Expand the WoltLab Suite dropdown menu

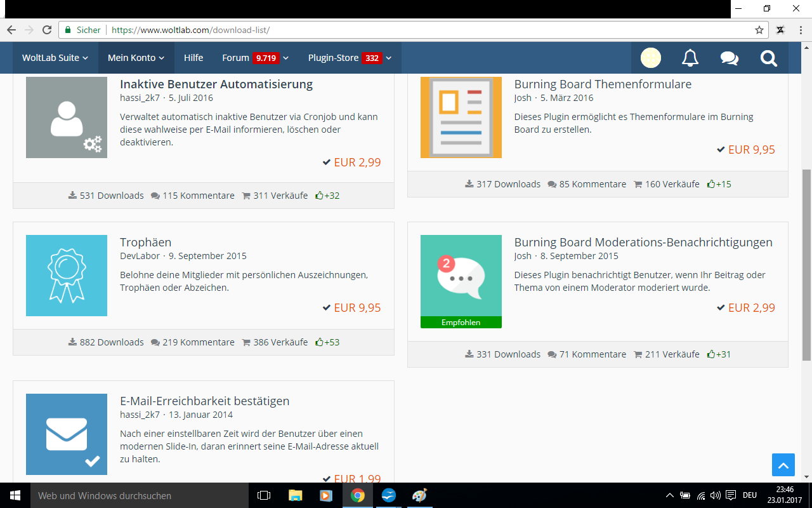coord(55,58)
